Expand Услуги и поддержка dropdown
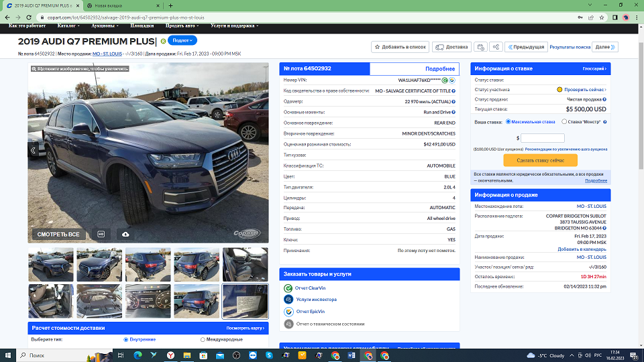The width and height of the screenshot is (644, 362). pos(235,26)
